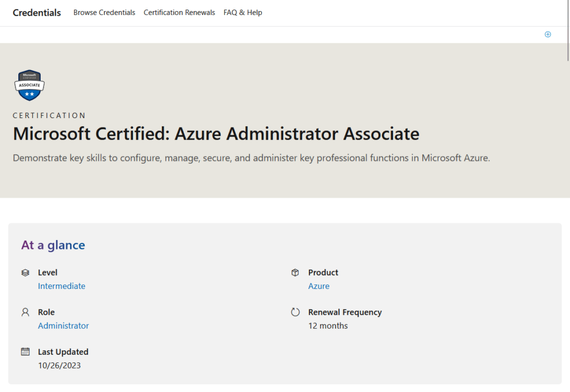The height and width of the screenshot is (392, 570).
Task: Click the Renewal Frequency refresh icon
Action: coord(295,312)
